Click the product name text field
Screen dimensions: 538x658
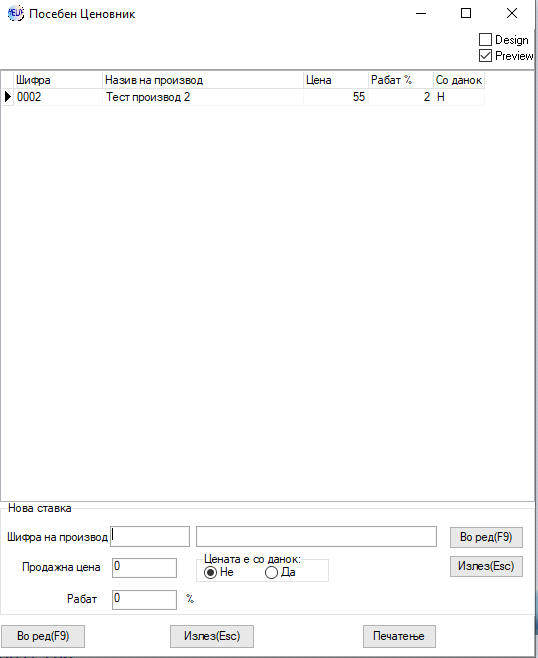[316, 537]
